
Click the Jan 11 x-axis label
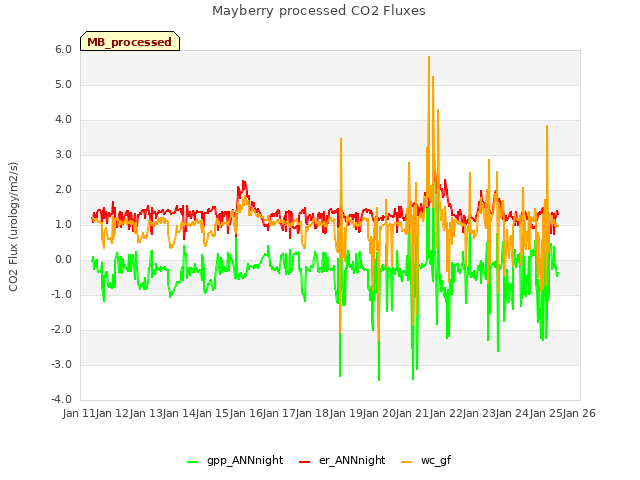[x=79, y=413]
